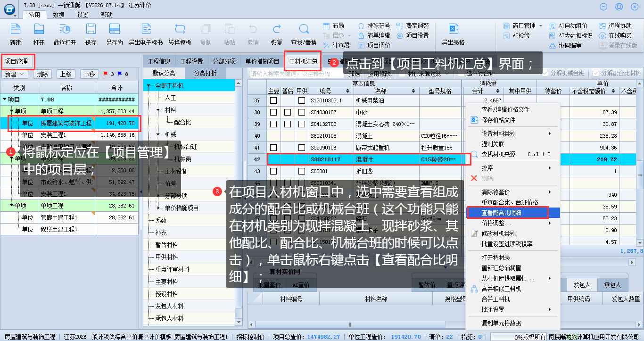Click the 下移 move-down button

tap(90, 74)
